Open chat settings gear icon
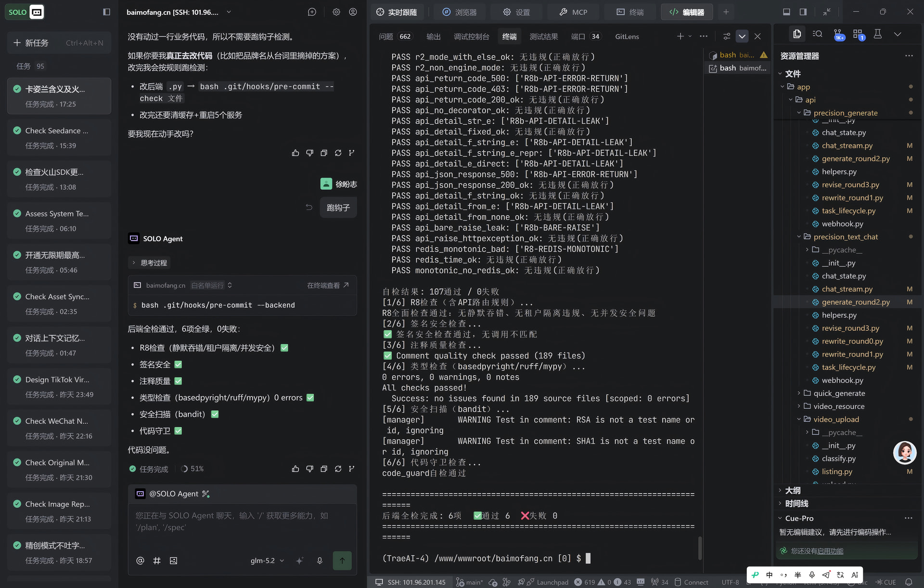This screenshot has width=924, height=588. pyautogui.click(x=336, y=12)
